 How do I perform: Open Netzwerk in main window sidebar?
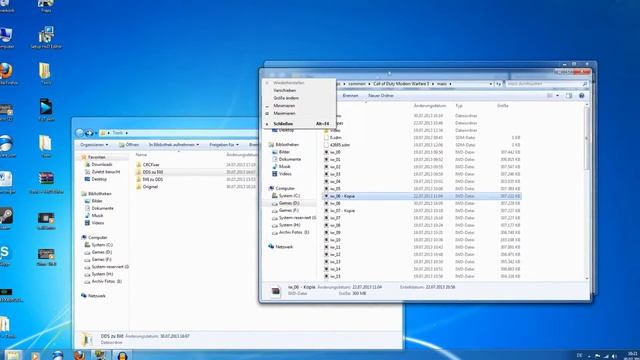[x=284, y=247]
